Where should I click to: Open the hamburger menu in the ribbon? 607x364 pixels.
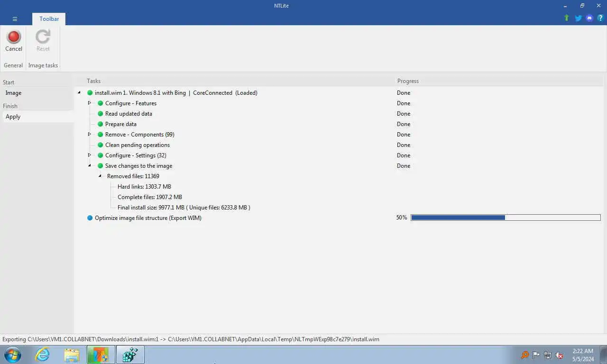tap(15, 19)
